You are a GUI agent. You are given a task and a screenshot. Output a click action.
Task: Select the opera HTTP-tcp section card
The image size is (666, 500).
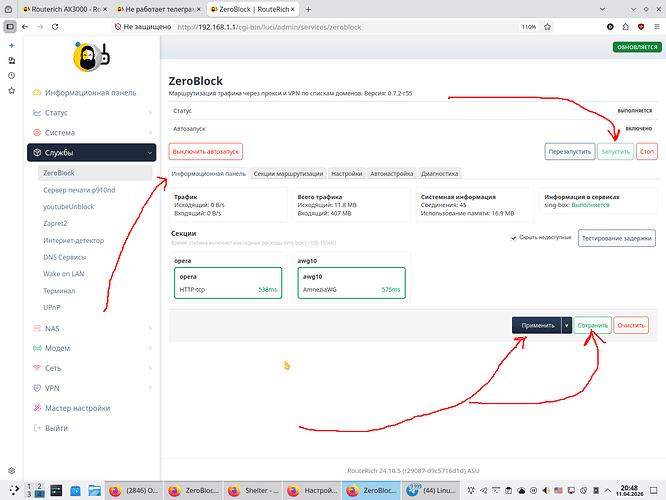(x=228, y=283)
